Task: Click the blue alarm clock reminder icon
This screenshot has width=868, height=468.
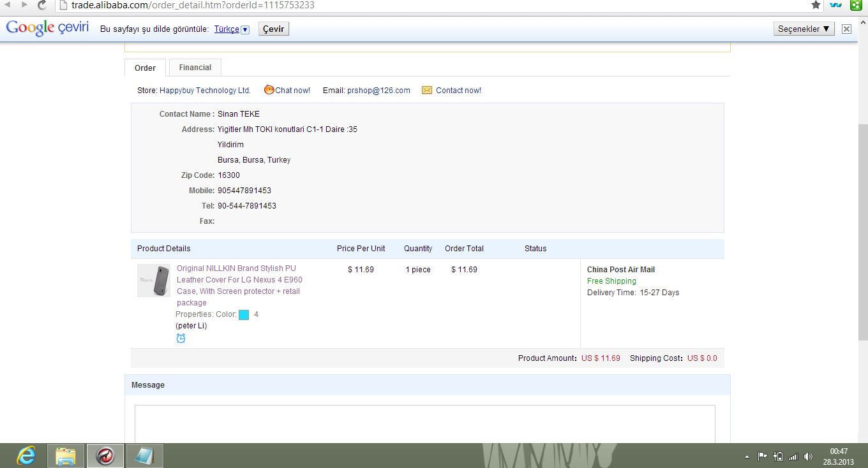Action: click(x=181, y=338)
